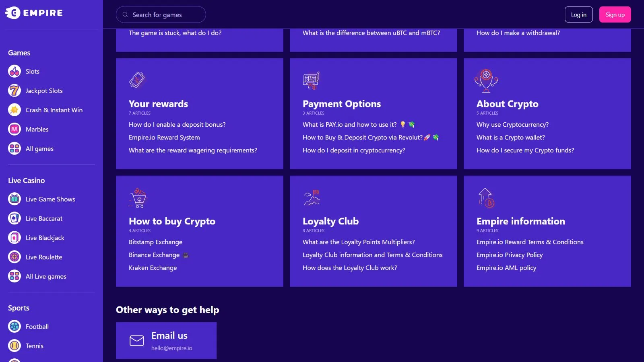Click the Live Blackjack card icon
644x362 pixels.
[14, 238]
